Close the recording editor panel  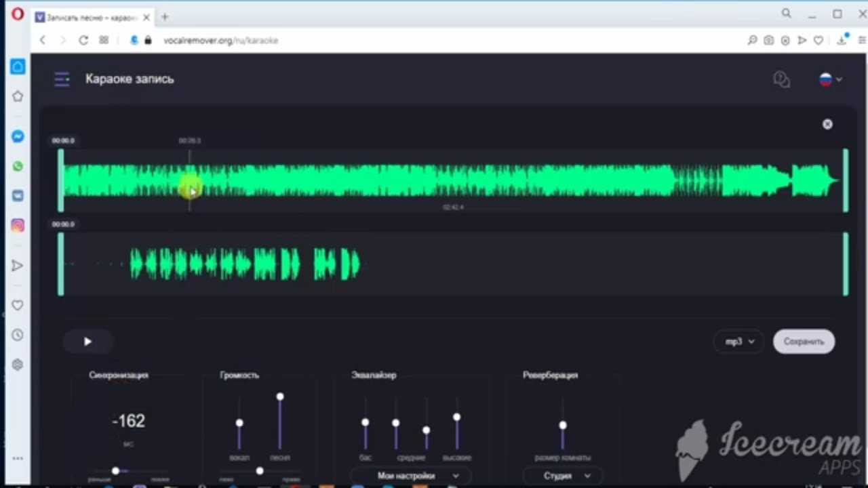(x=827, y=124)
